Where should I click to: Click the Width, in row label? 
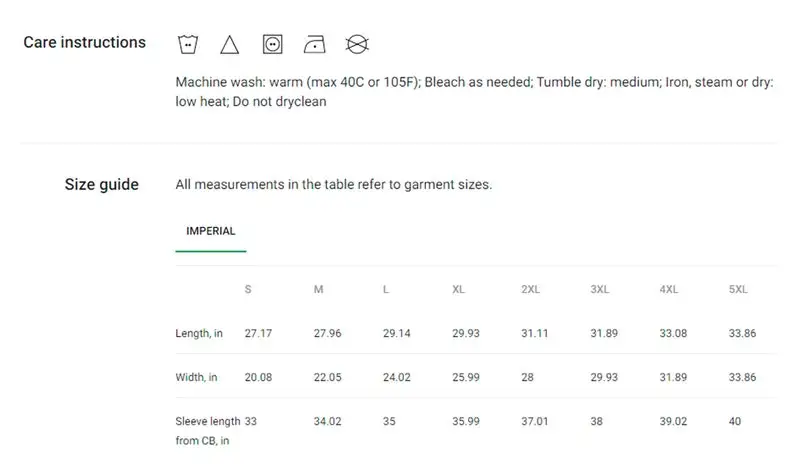196,377
